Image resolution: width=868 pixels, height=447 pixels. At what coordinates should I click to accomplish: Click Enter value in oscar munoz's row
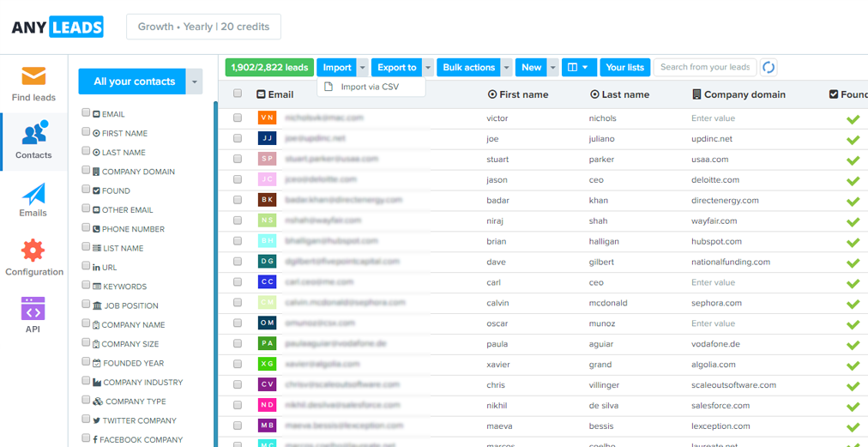coord(713,323)
